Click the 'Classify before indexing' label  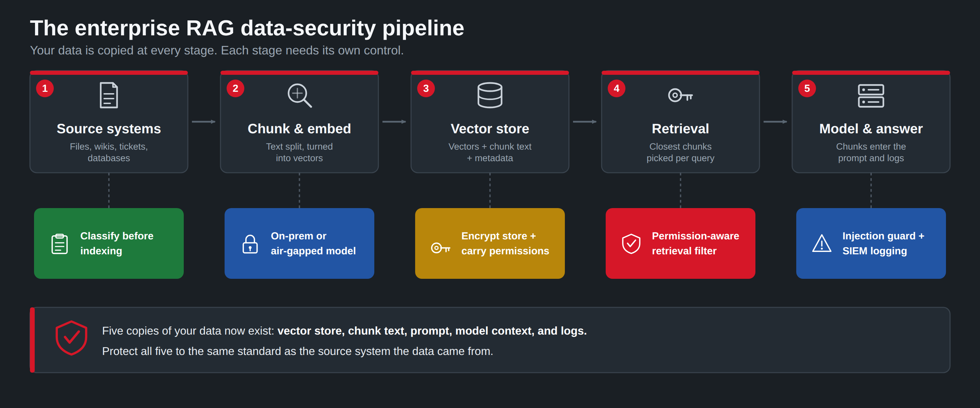click(x=117, y=243)
